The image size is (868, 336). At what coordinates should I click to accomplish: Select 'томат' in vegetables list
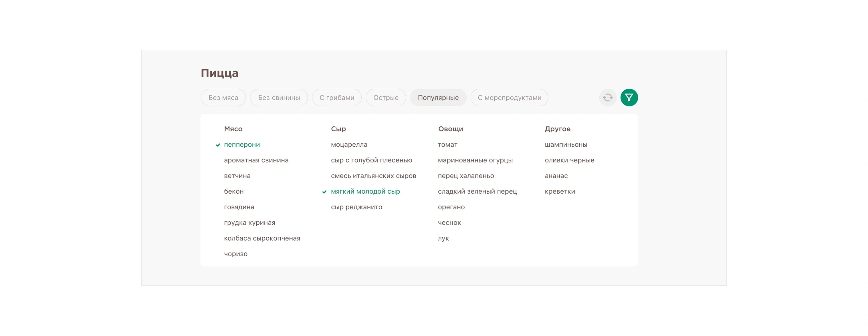pos(447,144)
